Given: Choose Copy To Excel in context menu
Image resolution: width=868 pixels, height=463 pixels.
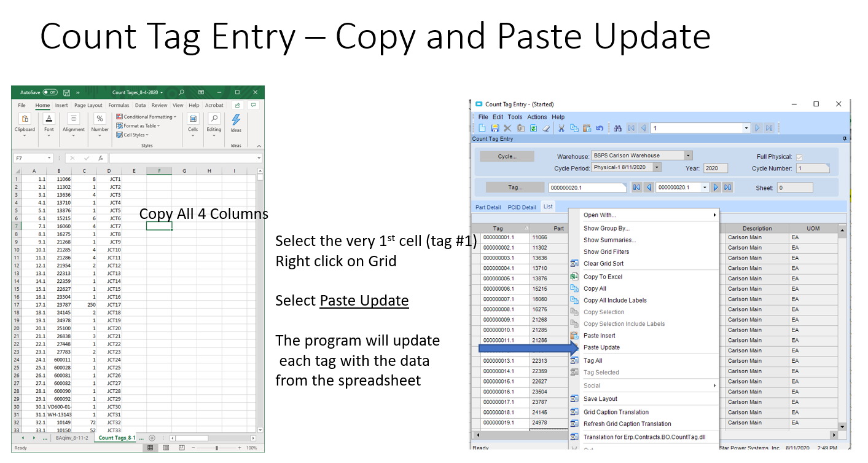Looking at the screenshot, I should pyautogui.click(x=603, y=277).
